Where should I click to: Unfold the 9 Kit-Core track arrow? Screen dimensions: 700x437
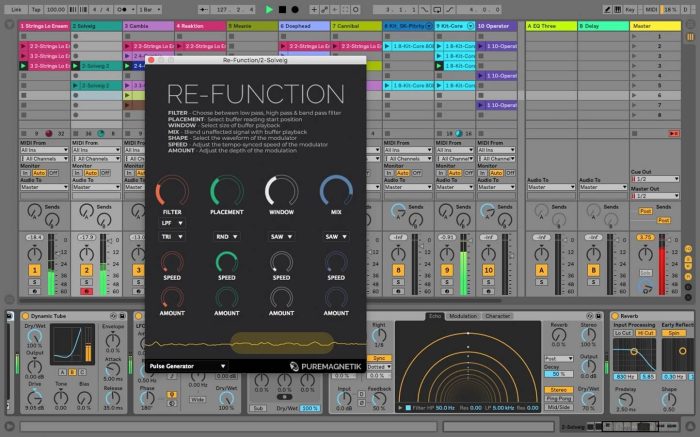tap(470, 26)
